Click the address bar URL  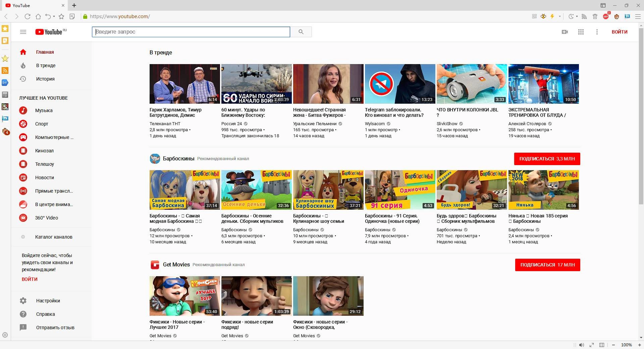point(120,16)
